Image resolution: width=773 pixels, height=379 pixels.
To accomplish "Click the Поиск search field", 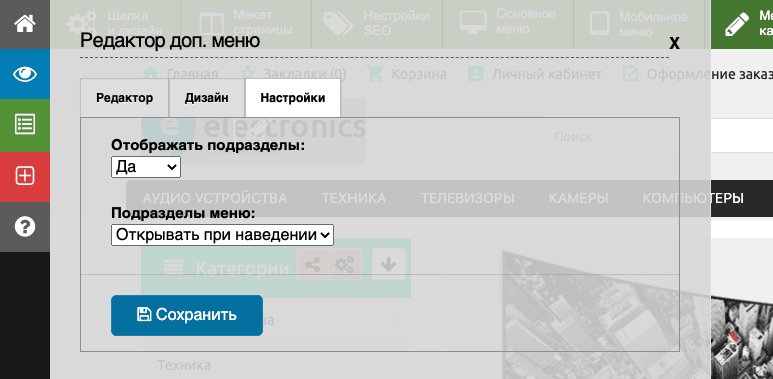I will [626, 137].
